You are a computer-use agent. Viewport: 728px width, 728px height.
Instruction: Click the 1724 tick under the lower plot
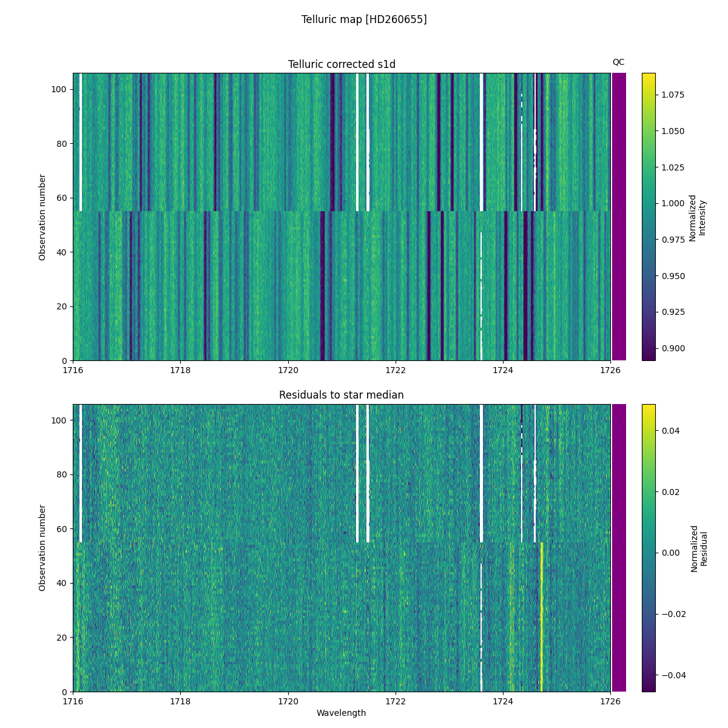point(503,701)
